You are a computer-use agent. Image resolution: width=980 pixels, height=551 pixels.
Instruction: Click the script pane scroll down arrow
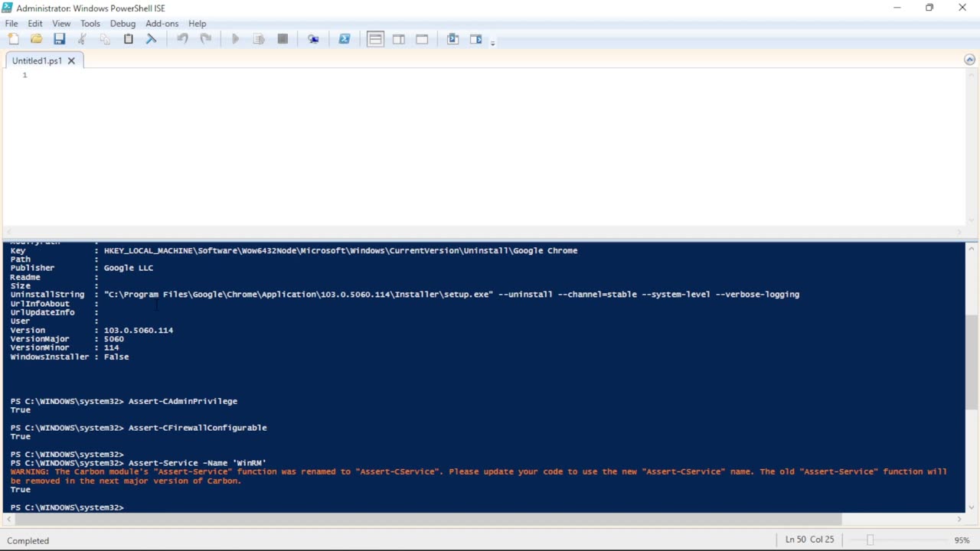pos(970,221)
